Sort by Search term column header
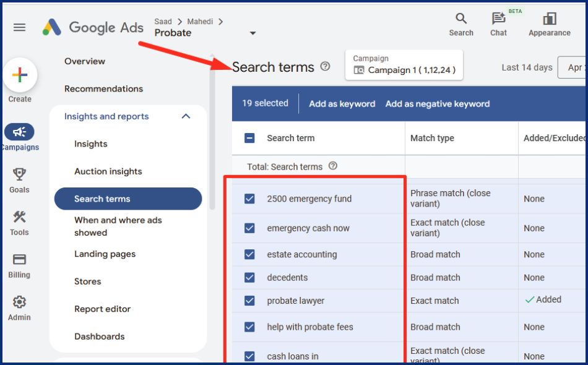Image resolution: width=588 pixels, height=365 pixels. click(x=291, y=138)
